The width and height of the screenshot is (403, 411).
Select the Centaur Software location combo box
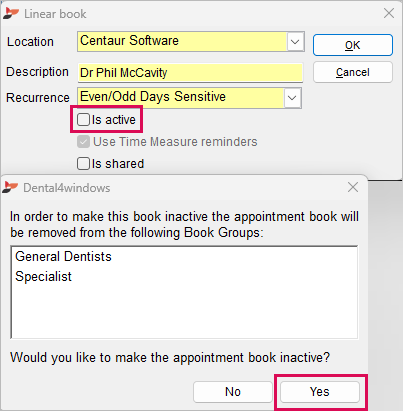tap(191, 42)
